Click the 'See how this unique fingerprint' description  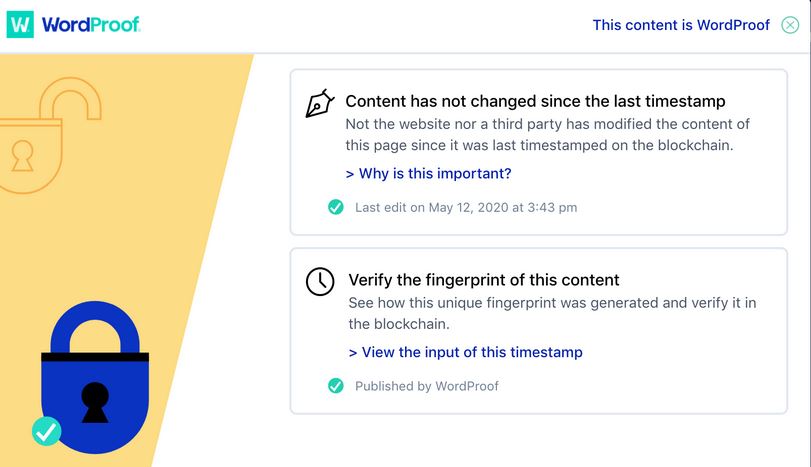pos(552,313)
